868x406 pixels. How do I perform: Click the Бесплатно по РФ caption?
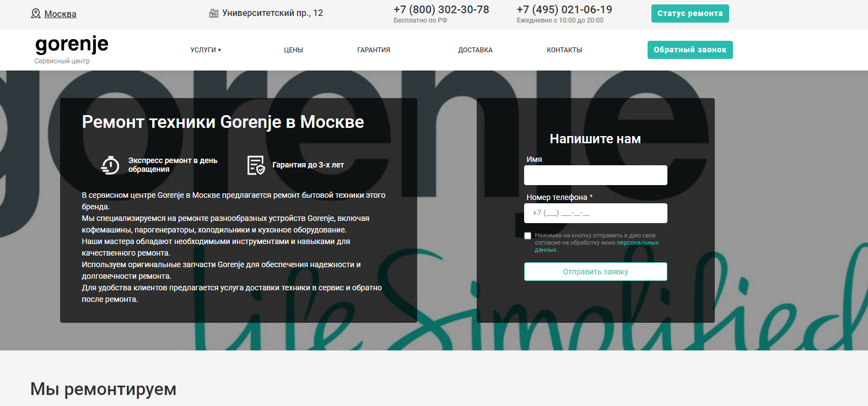[420, 20]
